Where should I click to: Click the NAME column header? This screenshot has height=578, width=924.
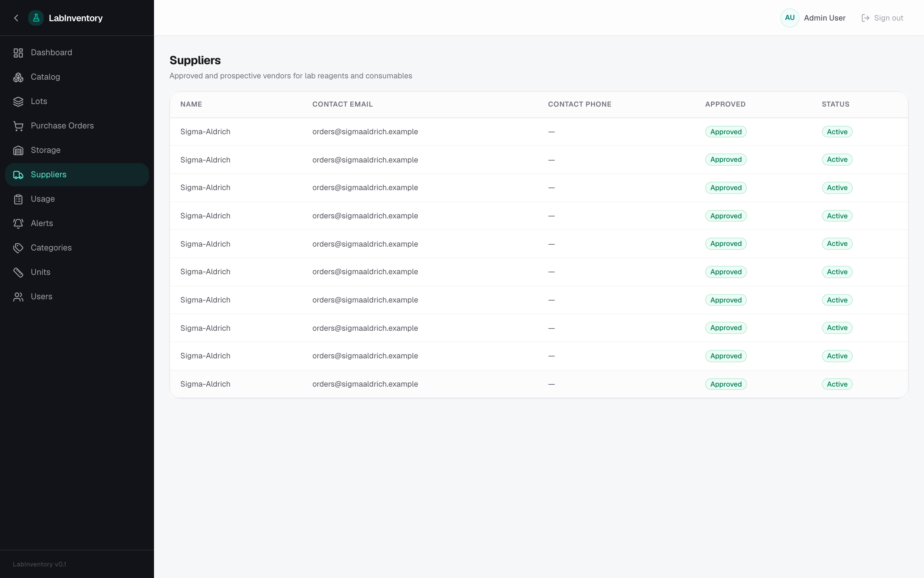tap(191, 104)
